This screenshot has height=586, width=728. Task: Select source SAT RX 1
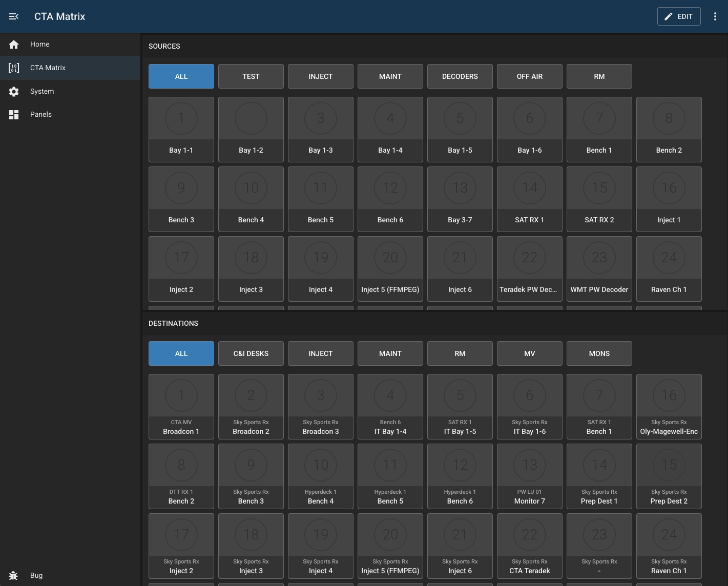pos(529,199)
